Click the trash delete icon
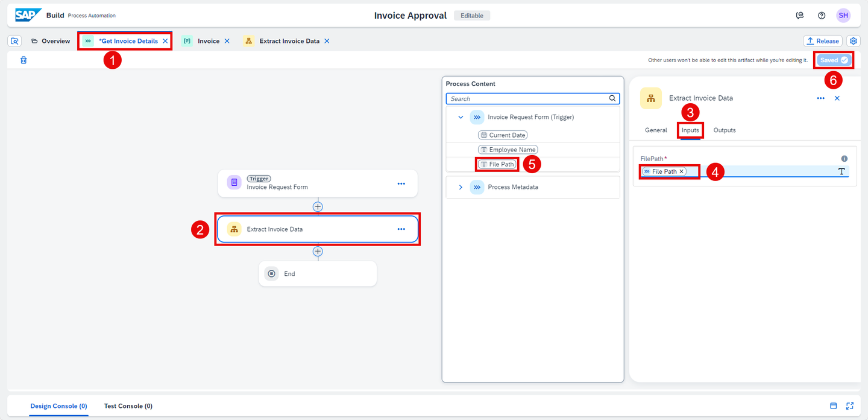This screenshot has width=868, height=420. tap(24, 60)
